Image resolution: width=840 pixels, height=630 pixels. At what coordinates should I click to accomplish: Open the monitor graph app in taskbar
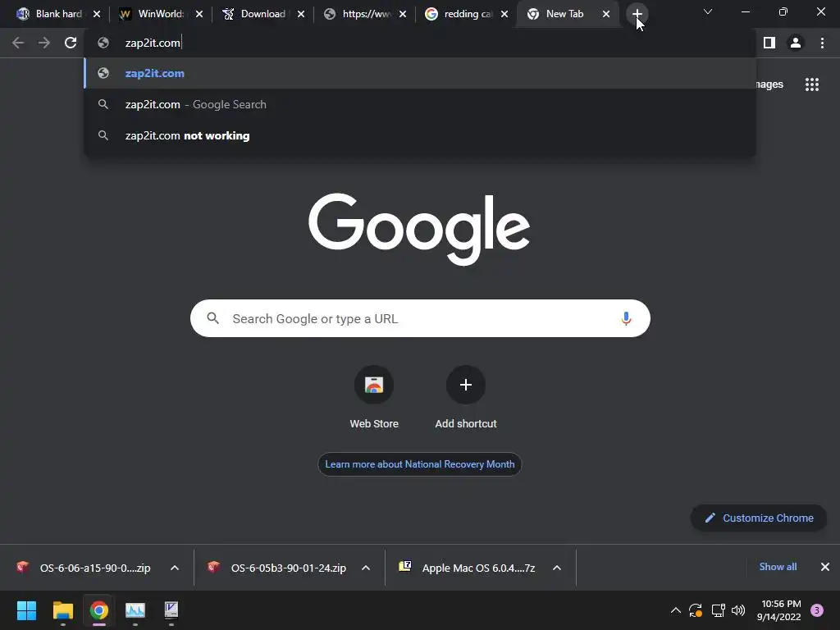coord(135,610)
